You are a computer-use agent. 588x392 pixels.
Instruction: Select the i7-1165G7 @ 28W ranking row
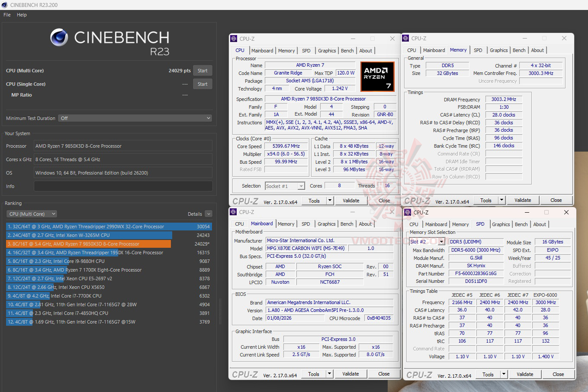pos(109,305)
